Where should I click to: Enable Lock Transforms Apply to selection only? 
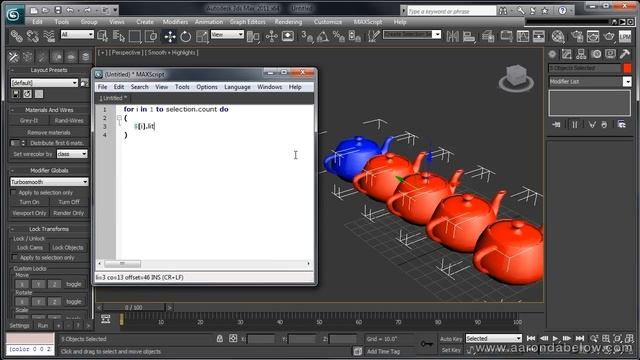(15, 258)
